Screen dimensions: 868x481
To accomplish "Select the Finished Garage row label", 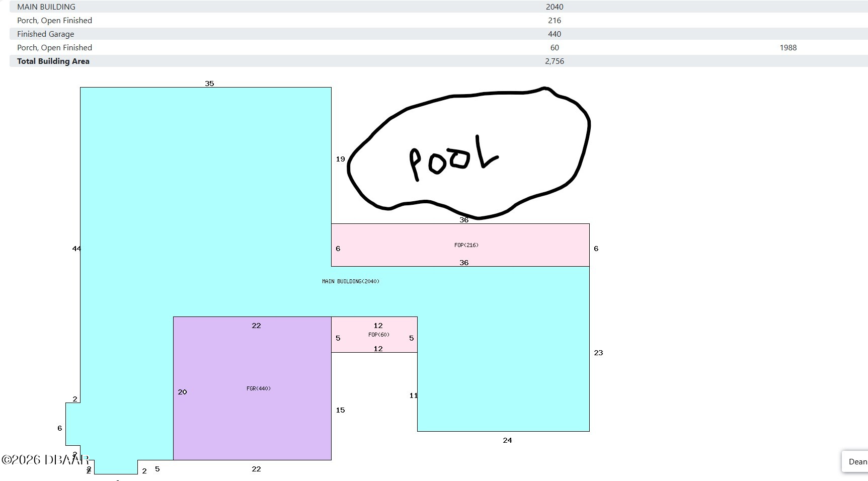I will (45, 34).
